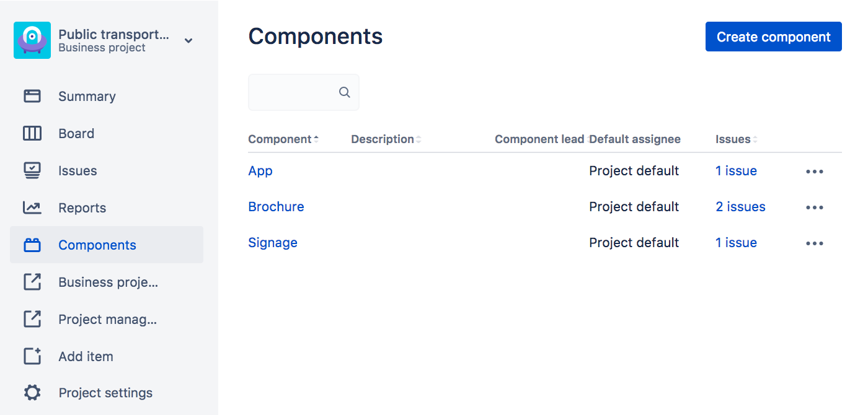View the 2 issues link for Brochure
Image resolution: width=868 pixels, height=415 pixels.
[x=740, y=207]
